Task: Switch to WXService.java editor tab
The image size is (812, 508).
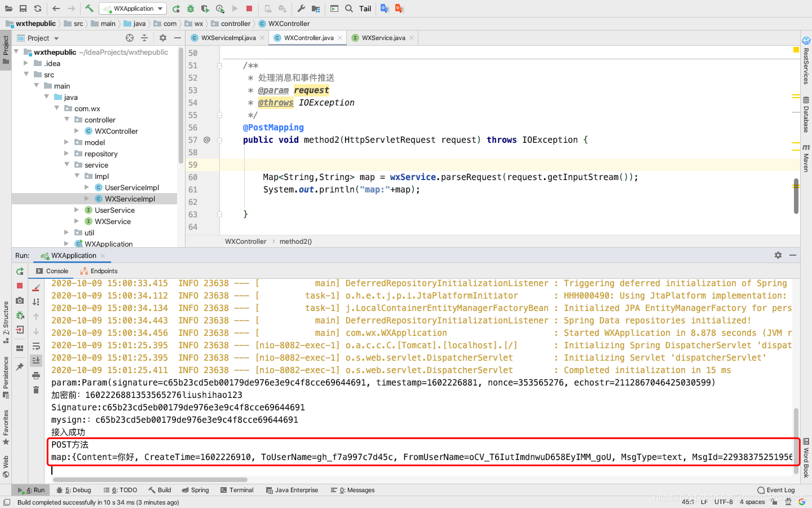Action: tap(383, 38)
